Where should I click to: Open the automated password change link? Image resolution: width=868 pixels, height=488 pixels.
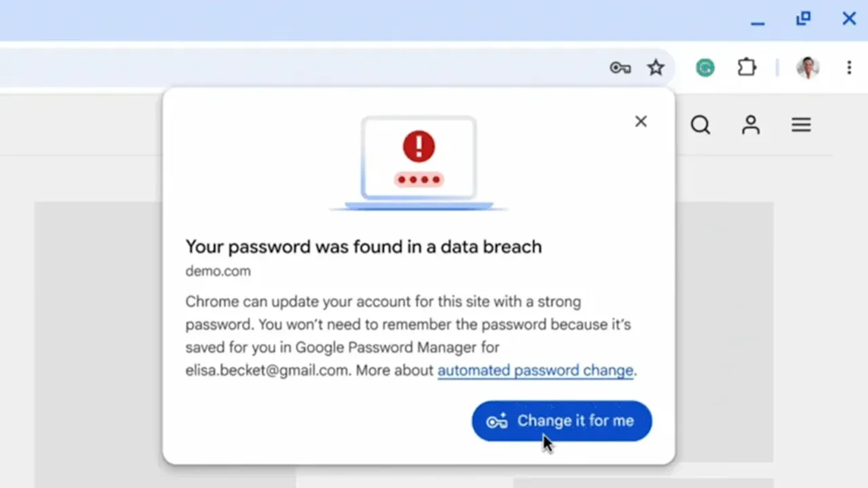(x=536, y=370)
